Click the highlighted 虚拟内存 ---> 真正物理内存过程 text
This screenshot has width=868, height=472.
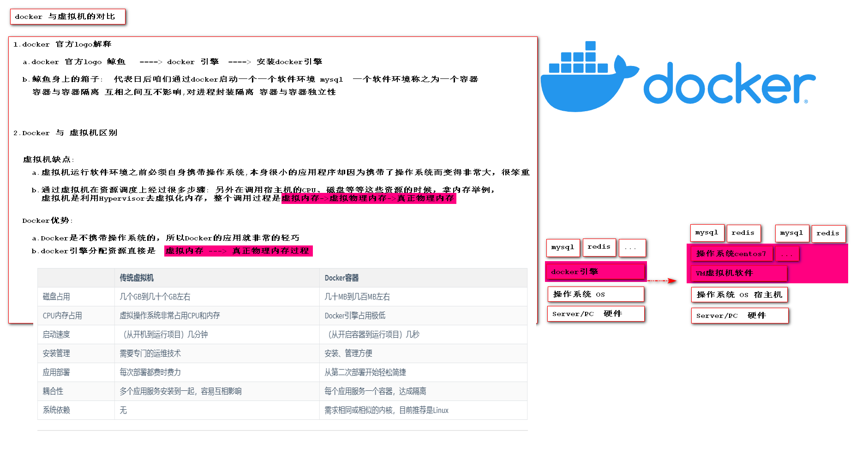(238, 251)
